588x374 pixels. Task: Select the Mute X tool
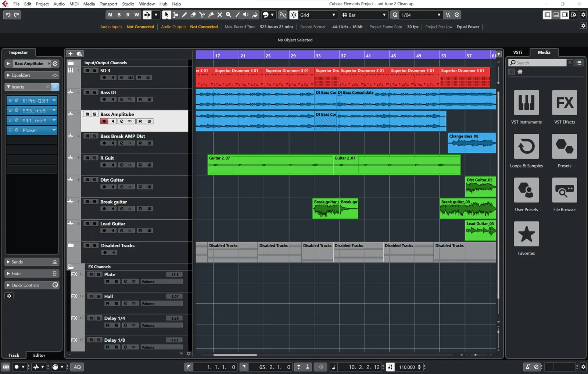(x=219, y=15)
